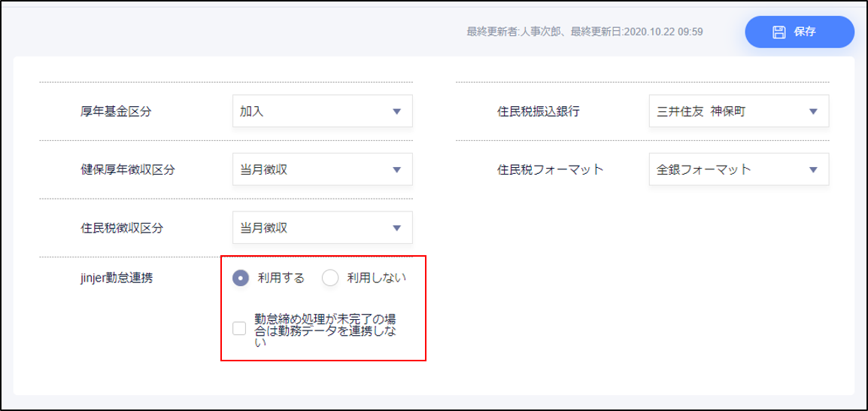
Task: Open the 住民税フォーマット dropdown
Action: (738, 170)
